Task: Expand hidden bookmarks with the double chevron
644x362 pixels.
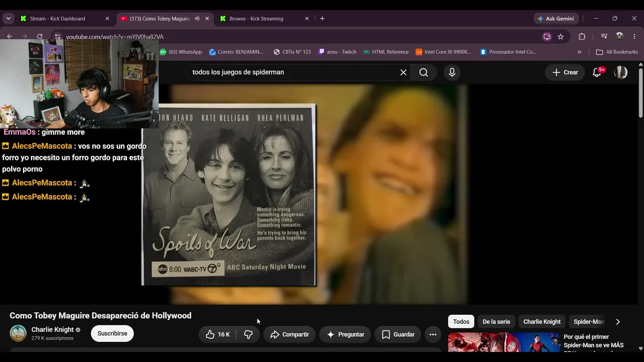Action: tap(580, 52)
